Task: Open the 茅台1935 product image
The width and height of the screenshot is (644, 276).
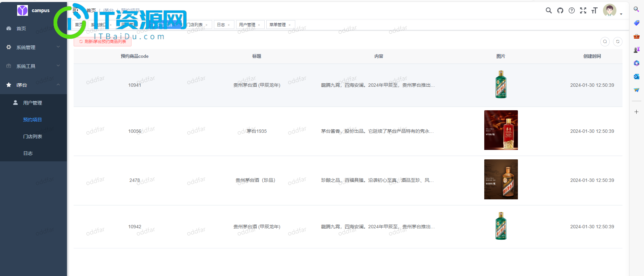Action: [501, 130]
